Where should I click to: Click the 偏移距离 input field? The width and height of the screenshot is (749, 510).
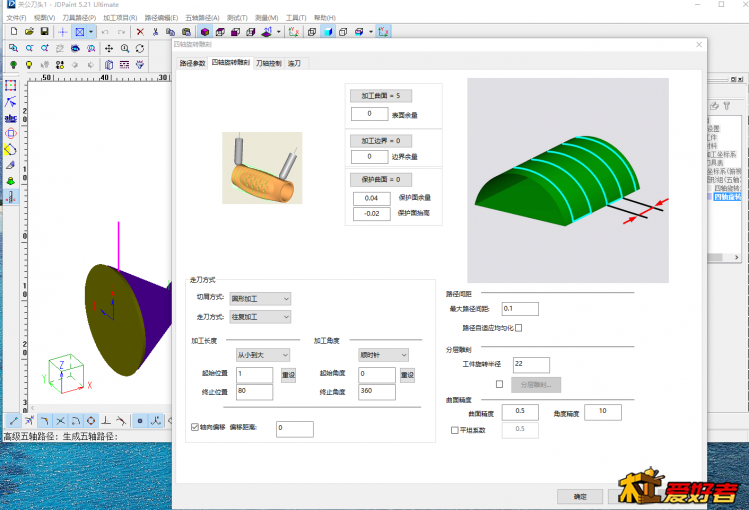click(295, 429)
